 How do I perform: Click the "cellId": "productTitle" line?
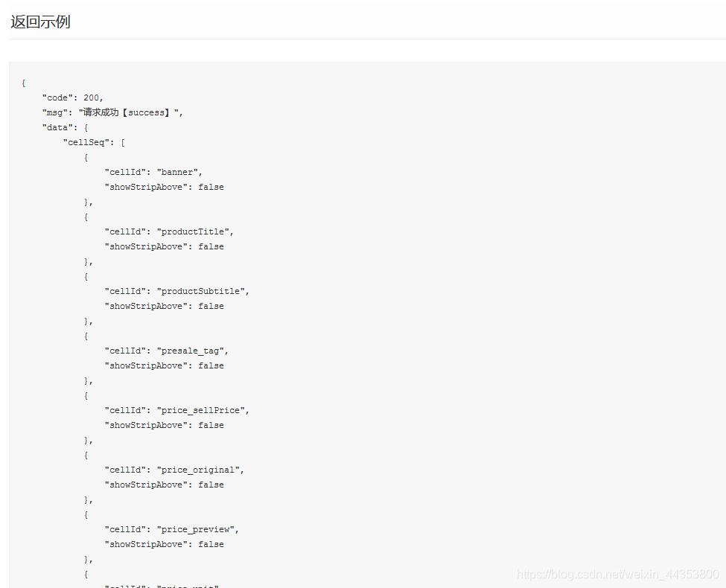click(x=169, y=231)
